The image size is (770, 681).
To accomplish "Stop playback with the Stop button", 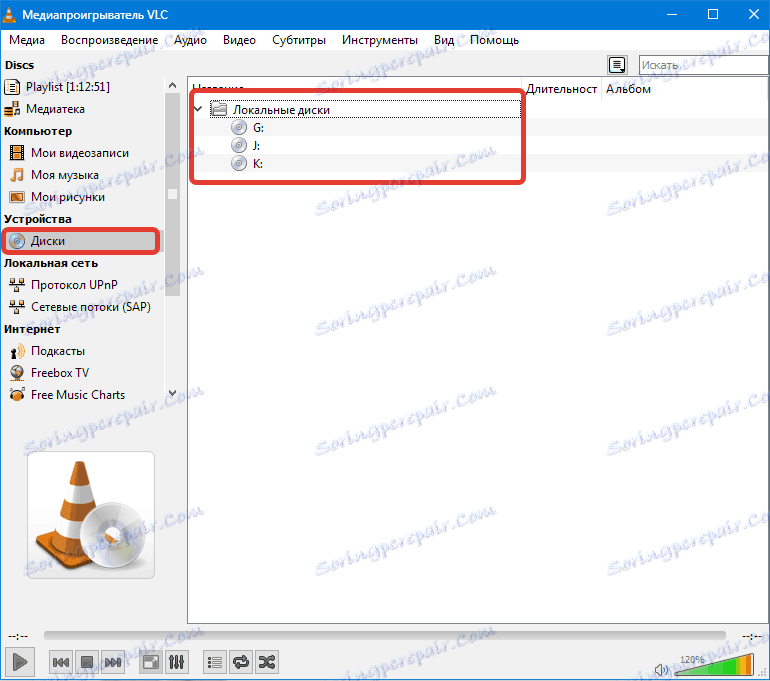I will pos(87,662).
